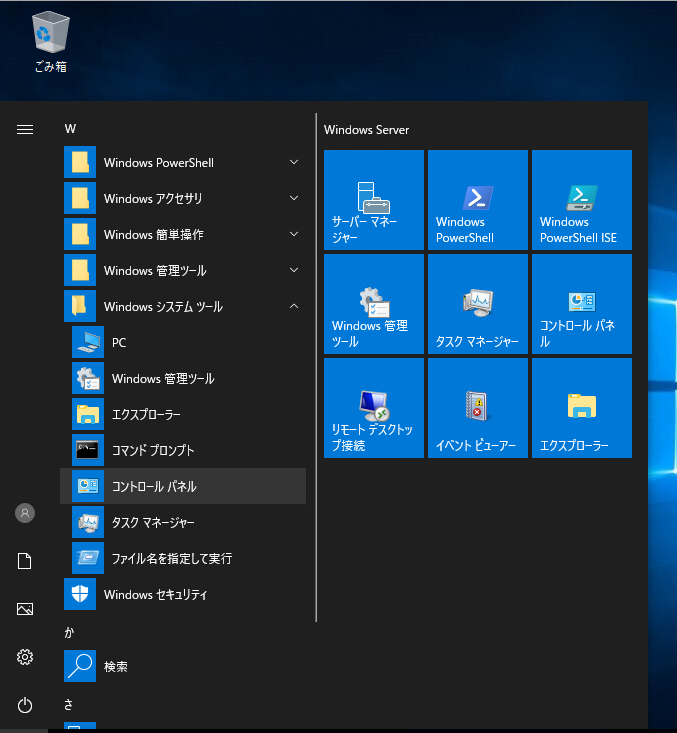Launch the Windows PowerShell ISE tile

click(x=582, y=200)
